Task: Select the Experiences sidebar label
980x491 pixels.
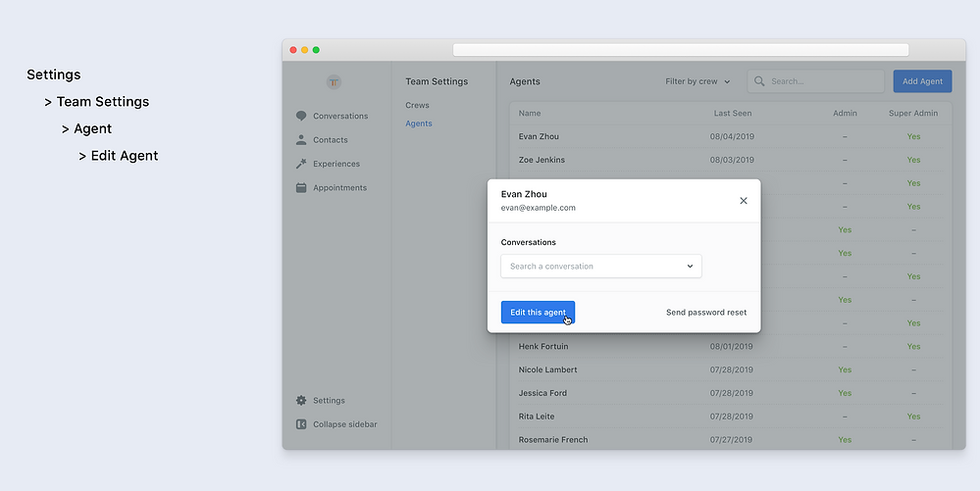Action: (x=336, y=164)
